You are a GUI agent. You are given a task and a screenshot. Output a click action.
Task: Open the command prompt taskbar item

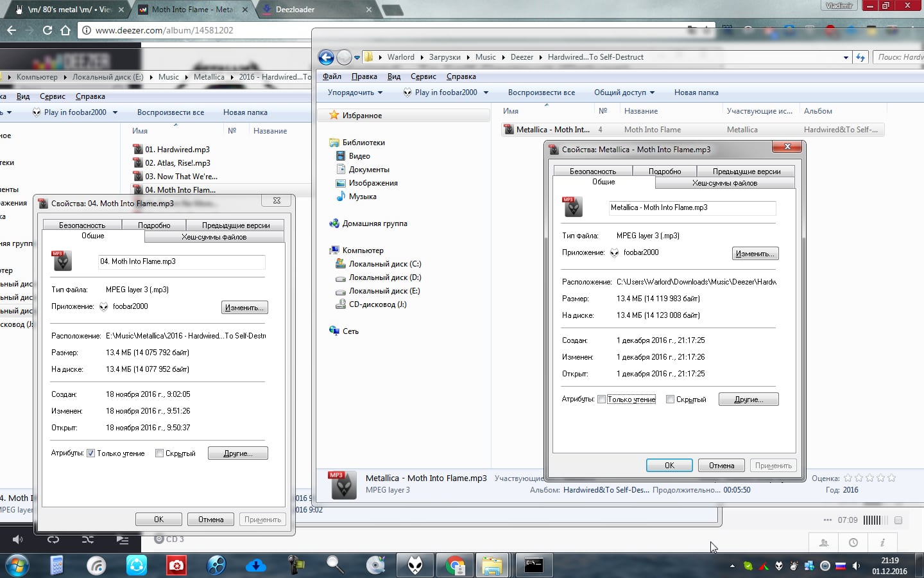[534, 565]
